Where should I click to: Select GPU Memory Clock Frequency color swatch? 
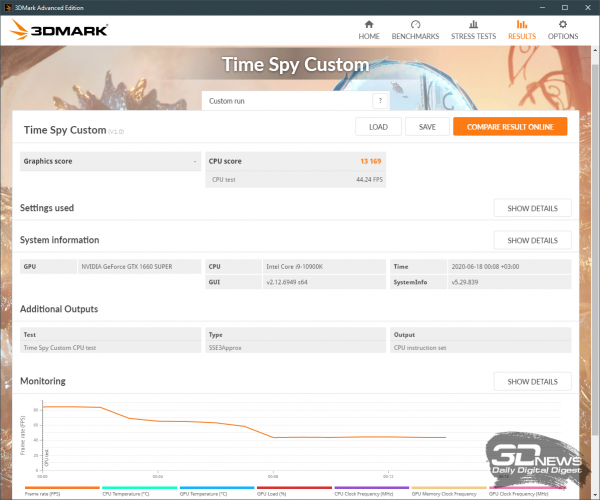[448, 487]
